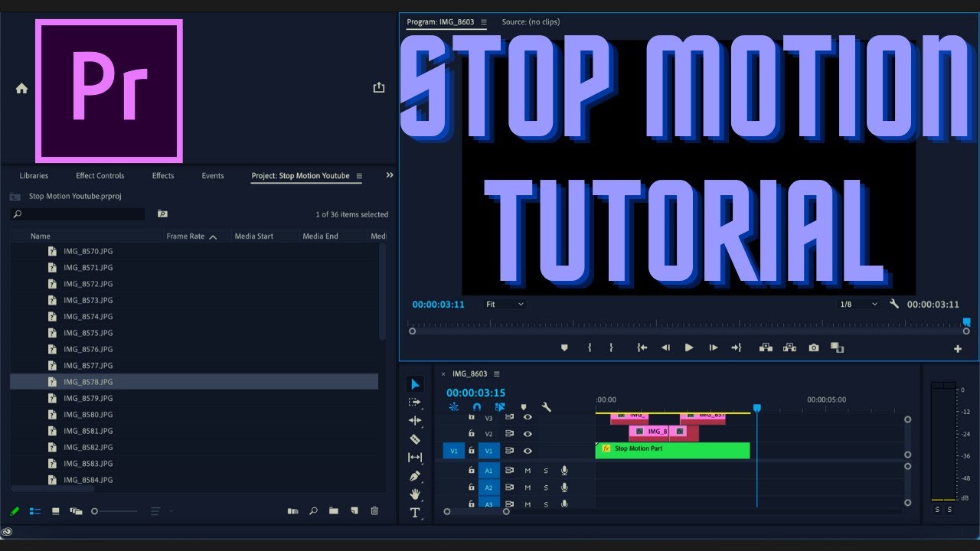Open the Quick Export share icon
This screenshot has width=980, height=551.
[378, 88]
